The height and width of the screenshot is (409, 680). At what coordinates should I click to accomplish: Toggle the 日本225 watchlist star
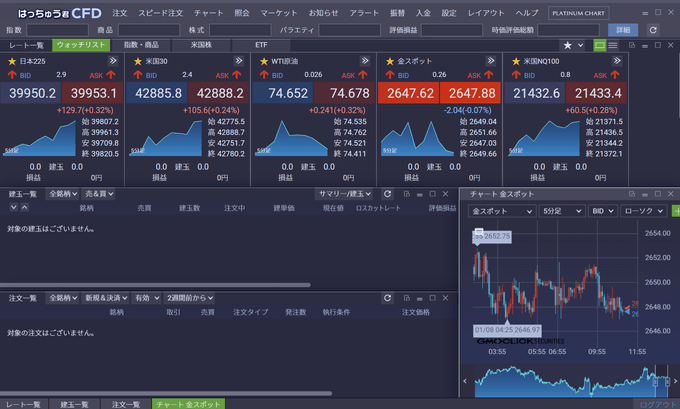tap(12, 61)
